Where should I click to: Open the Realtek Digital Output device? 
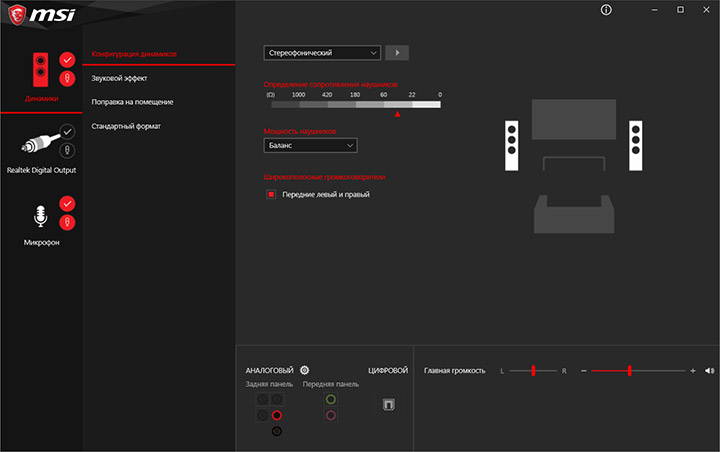point(40,142)
